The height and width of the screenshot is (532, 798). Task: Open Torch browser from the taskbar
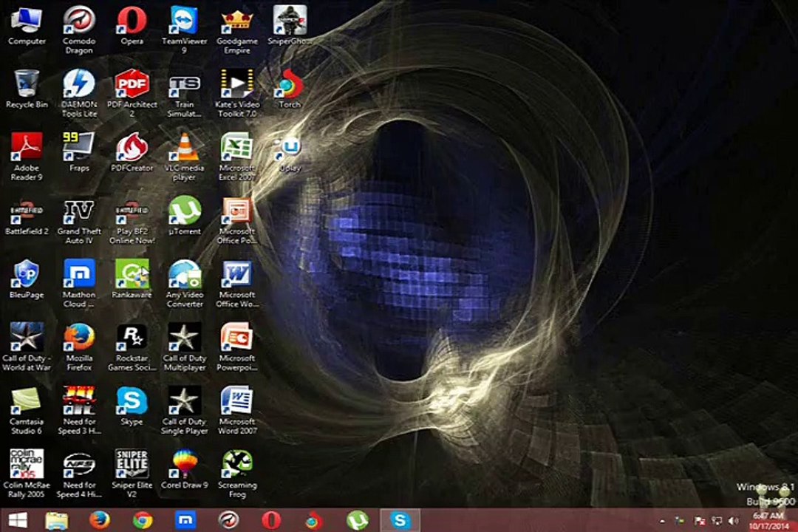point(314,520)
